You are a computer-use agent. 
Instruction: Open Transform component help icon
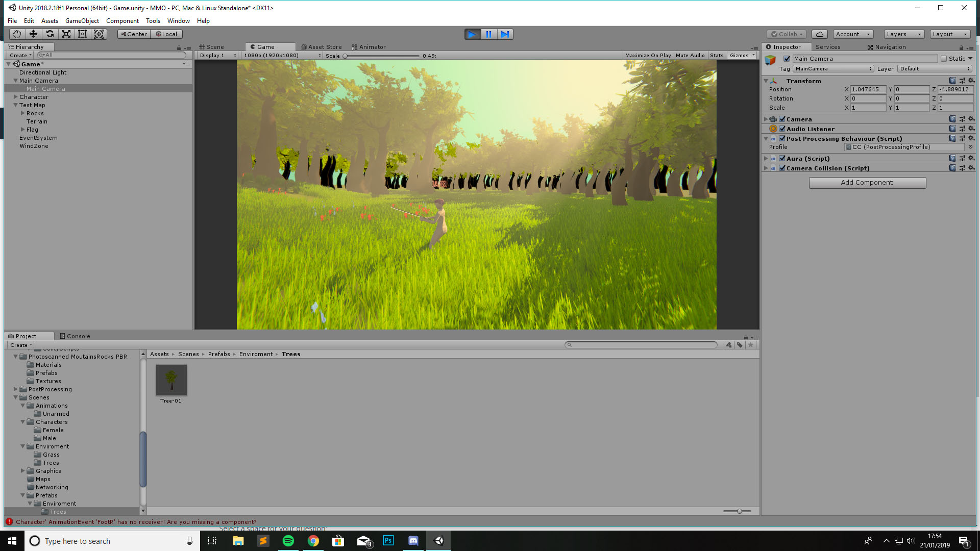click(952, 81)
